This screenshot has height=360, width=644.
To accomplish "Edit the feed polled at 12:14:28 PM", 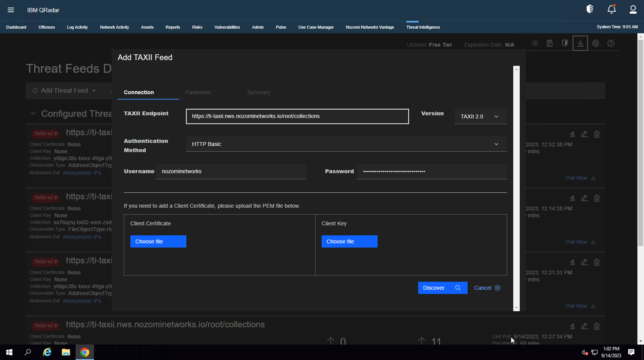I will 584,198.
